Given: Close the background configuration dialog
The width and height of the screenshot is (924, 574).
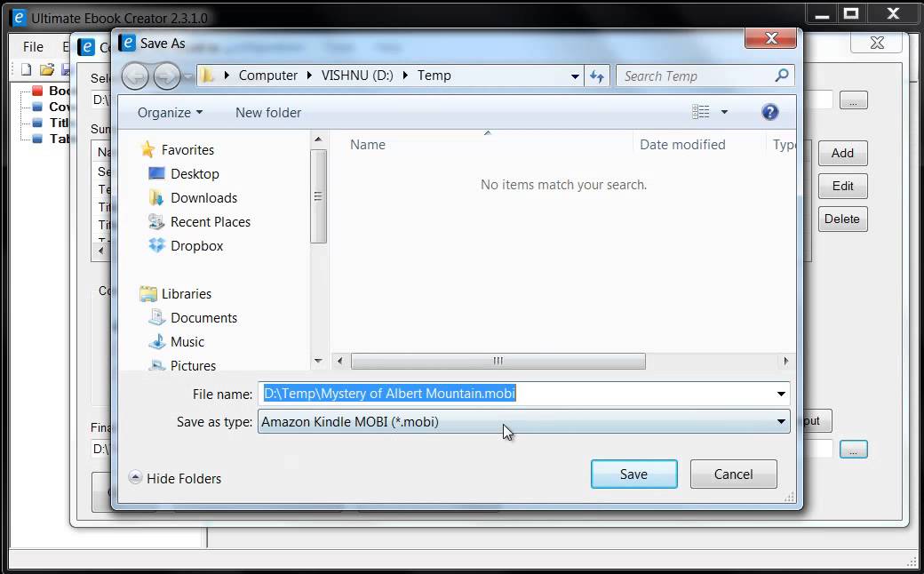Looking at the screenshot, I should click(876, 43).
